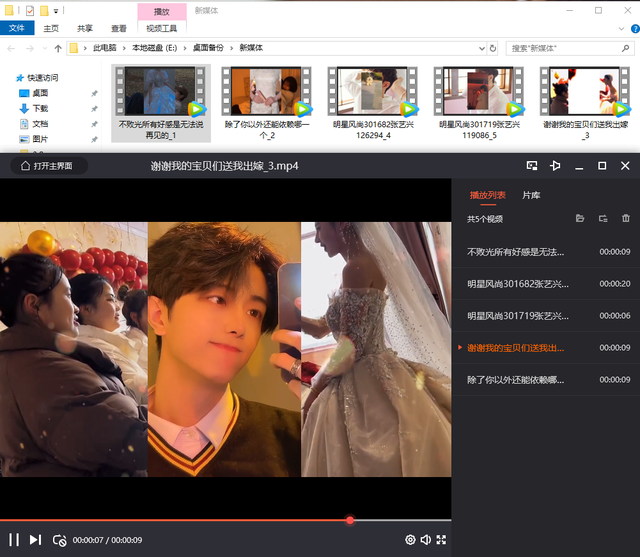Play 不败光所有好感是无法... in playlist

point(546,252)
